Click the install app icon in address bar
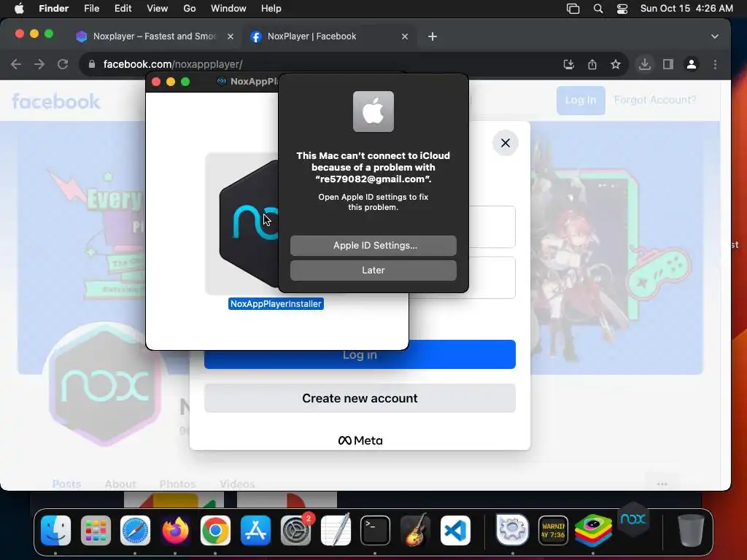The width and height of the screenshot is (747, 560). click(569, 64)
